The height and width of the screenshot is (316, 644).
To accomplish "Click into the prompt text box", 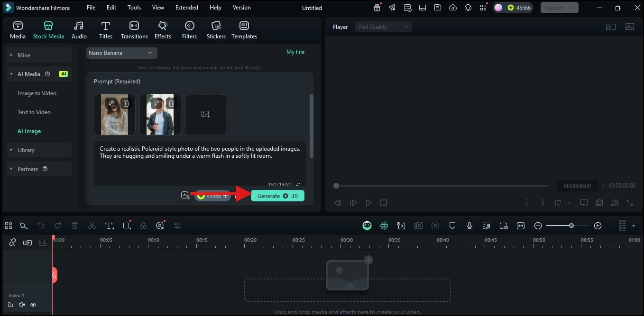I will click(x=200, y=163).
